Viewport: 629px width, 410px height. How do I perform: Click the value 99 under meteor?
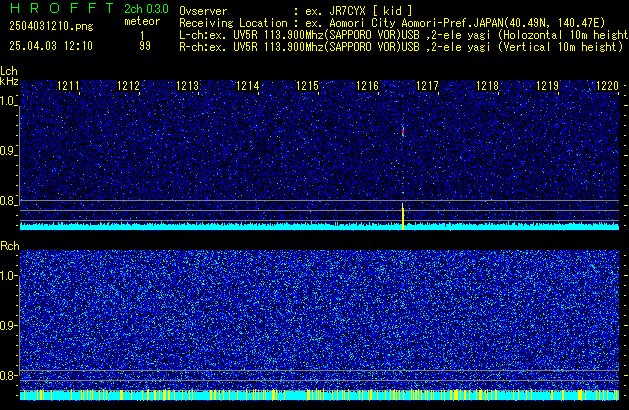click(145, 46)
